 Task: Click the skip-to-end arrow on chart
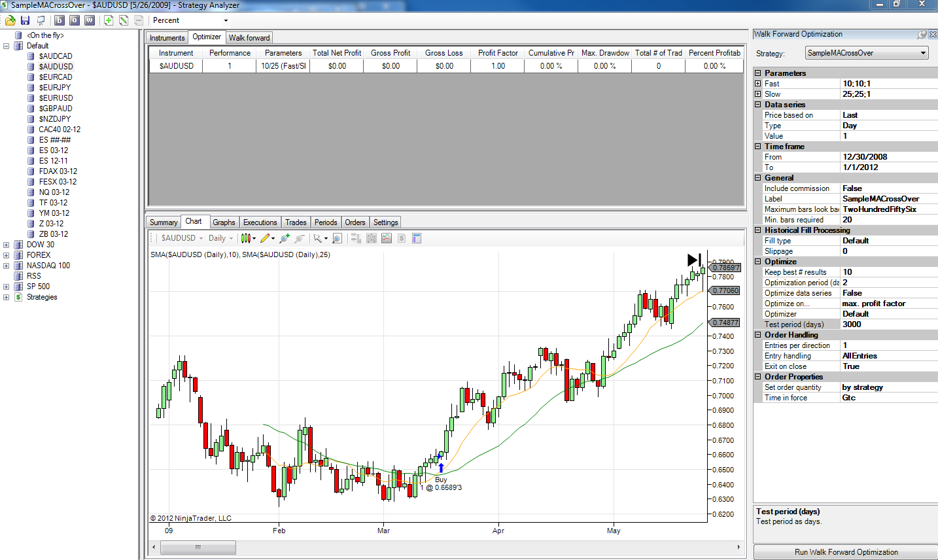tap(694, 260)
